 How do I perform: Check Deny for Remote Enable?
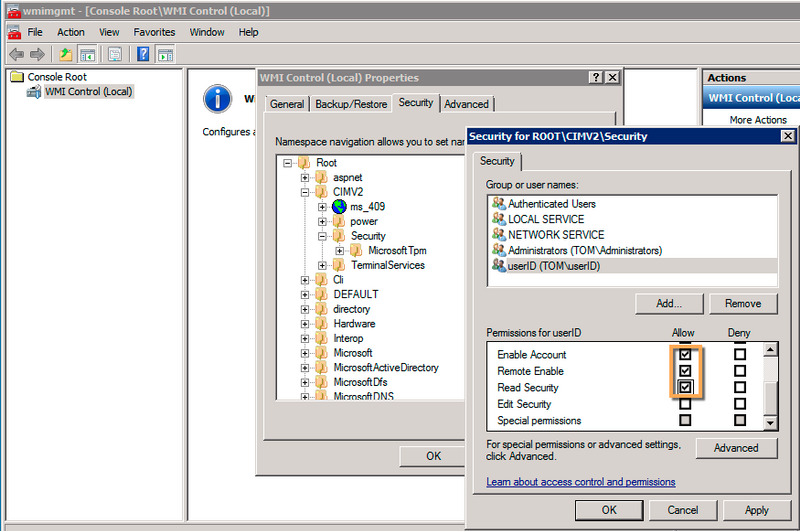tap(740, 371)
